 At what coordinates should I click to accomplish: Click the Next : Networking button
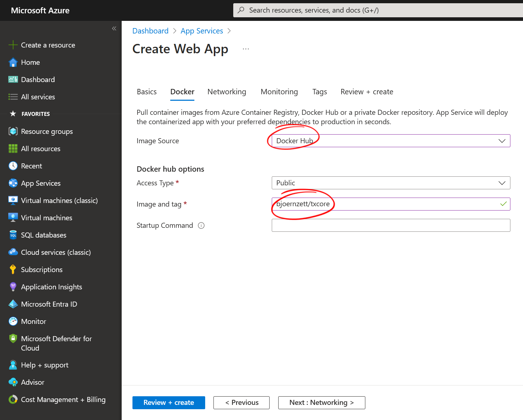[322, 403]
